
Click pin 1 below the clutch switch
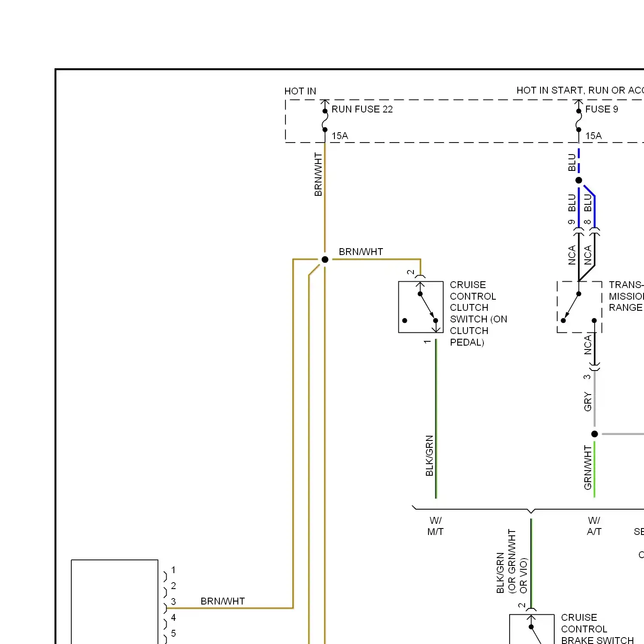tap(427, 342)
